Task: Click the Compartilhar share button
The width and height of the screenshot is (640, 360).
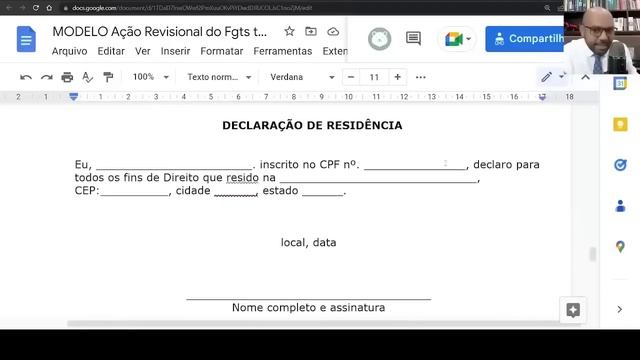Action: (x=524, y=39)
